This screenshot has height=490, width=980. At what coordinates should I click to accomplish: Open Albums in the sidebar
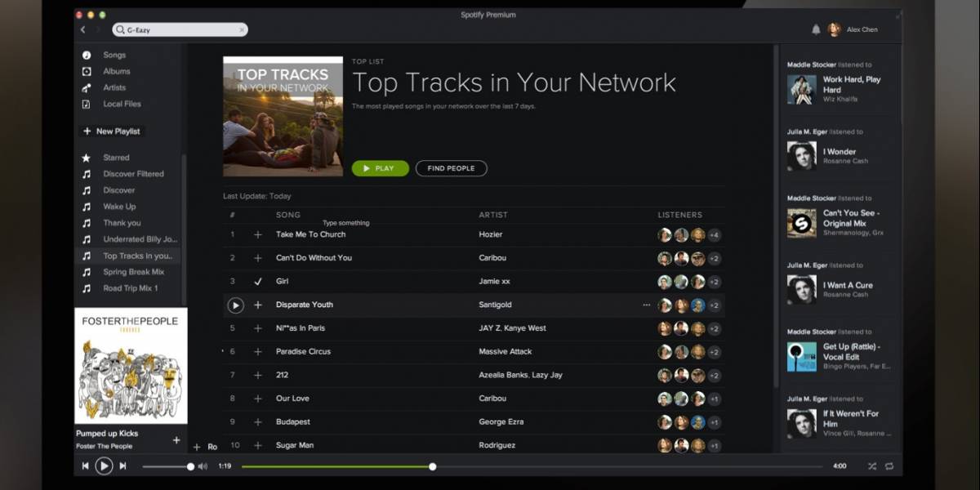116,71
